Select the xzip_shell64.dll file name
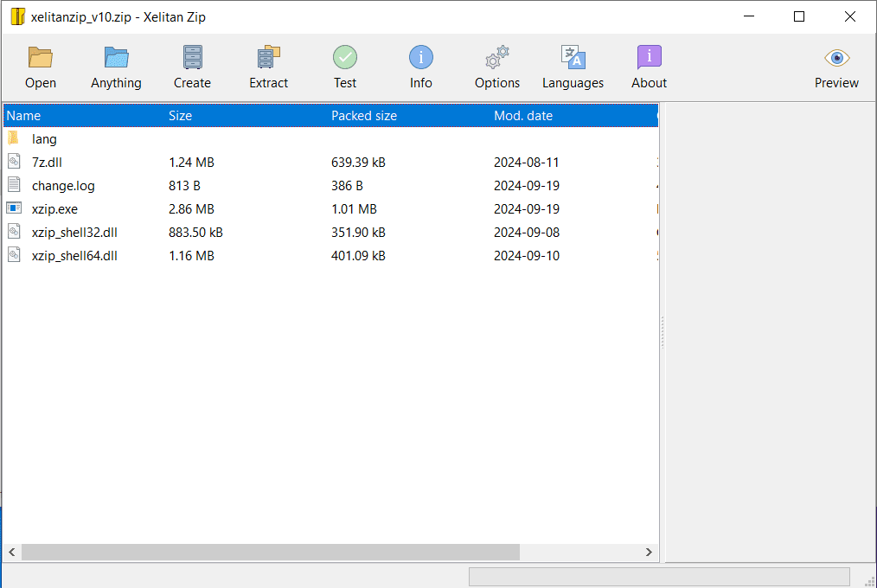 point(74,256)
